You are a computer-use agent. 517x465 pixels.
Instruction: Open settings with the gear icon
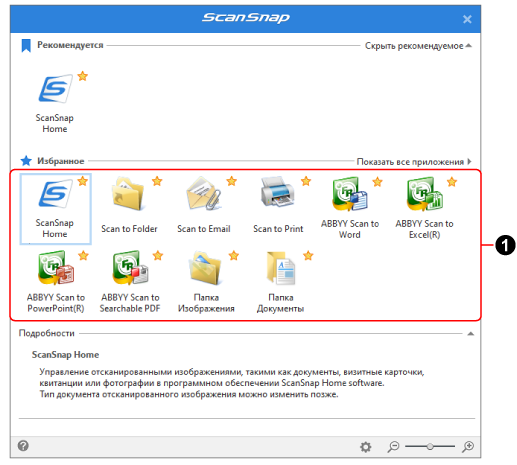366,447
